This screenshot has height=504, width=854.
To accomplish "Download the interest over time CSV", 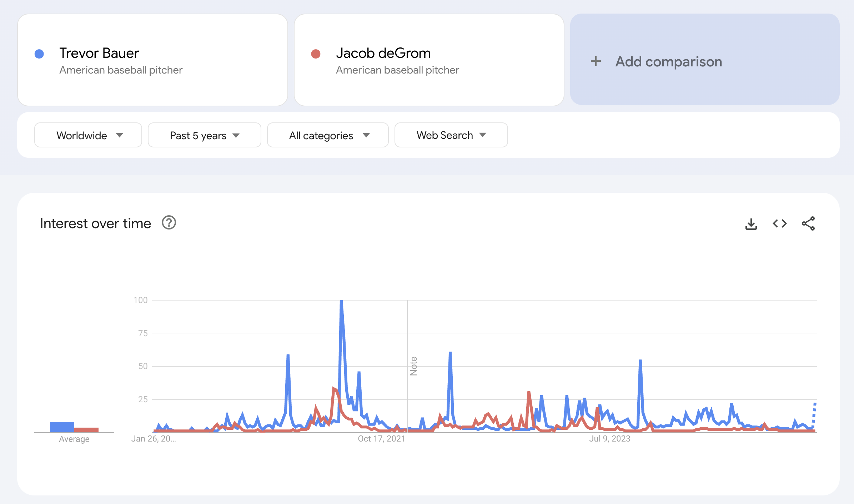I will pyautogui.click(x=751, y=224).
